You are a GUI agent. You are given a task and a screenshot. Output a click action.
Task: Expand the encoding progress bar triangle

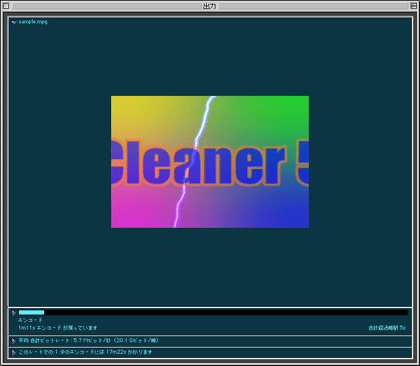tap(14, 313)
